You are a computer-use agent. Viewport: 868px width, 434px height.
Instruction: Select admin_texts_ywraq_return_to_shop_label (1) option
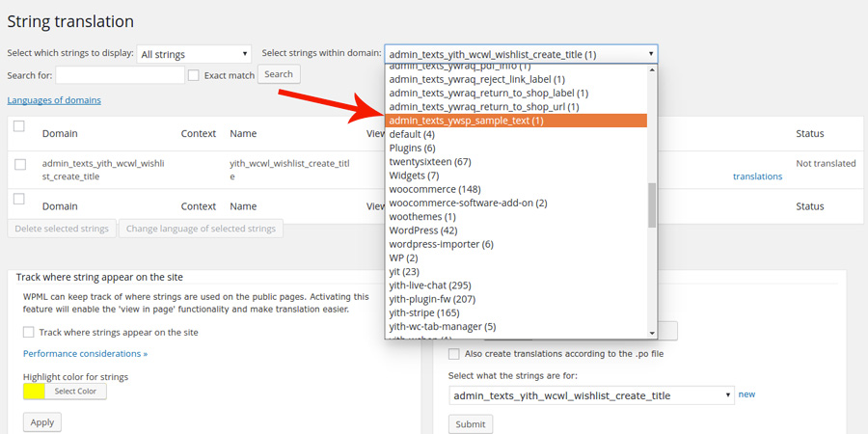point(516,93)
